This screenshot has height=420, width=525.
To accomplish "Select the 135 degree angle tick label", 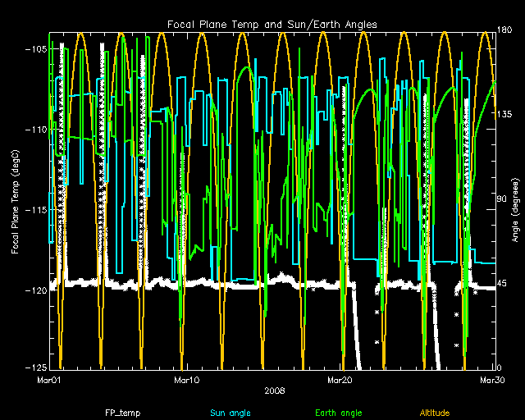I will (505, 116).
